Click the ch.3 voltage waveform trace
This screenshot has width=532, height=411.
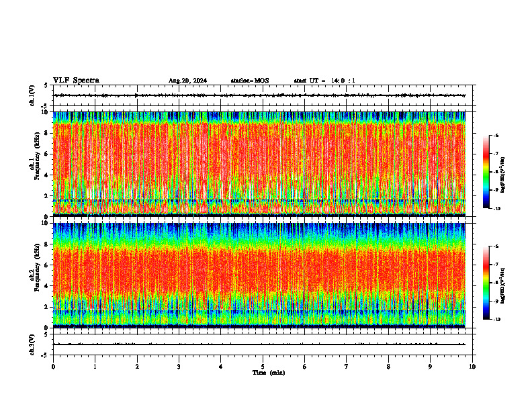tap(259, 345)
